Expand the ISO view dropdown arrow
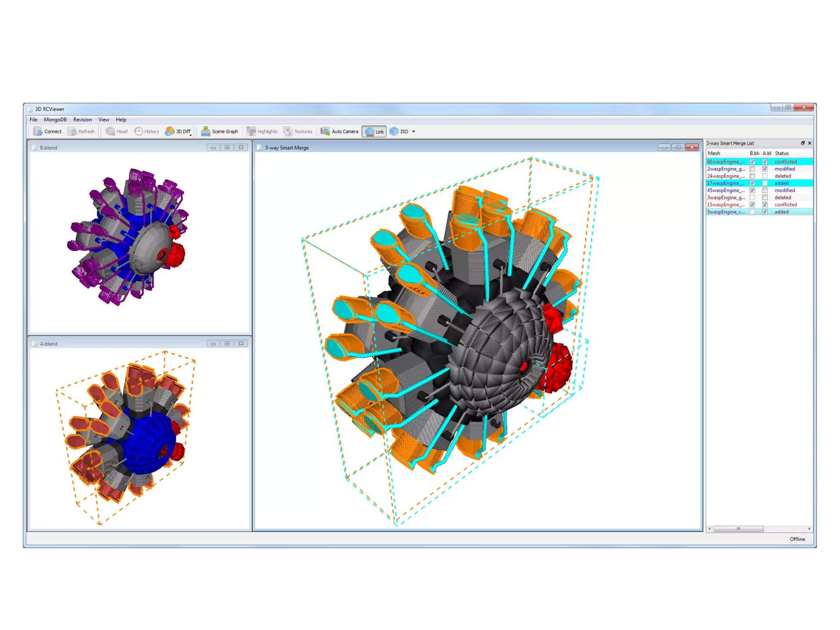The width and height of the screenshot is (840, 630). [x=413, y=132]
